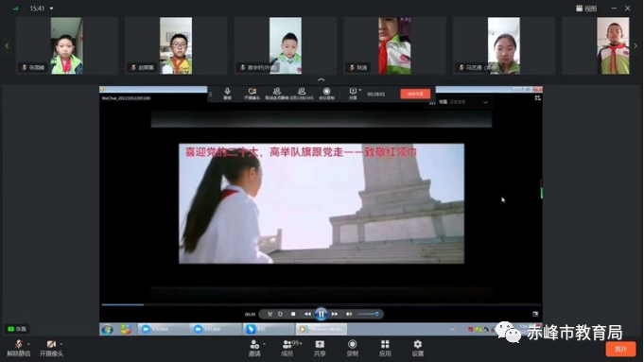Show previous participants with left arrow
The width and height of the screenshot is (644, 362).
point(7,46)
